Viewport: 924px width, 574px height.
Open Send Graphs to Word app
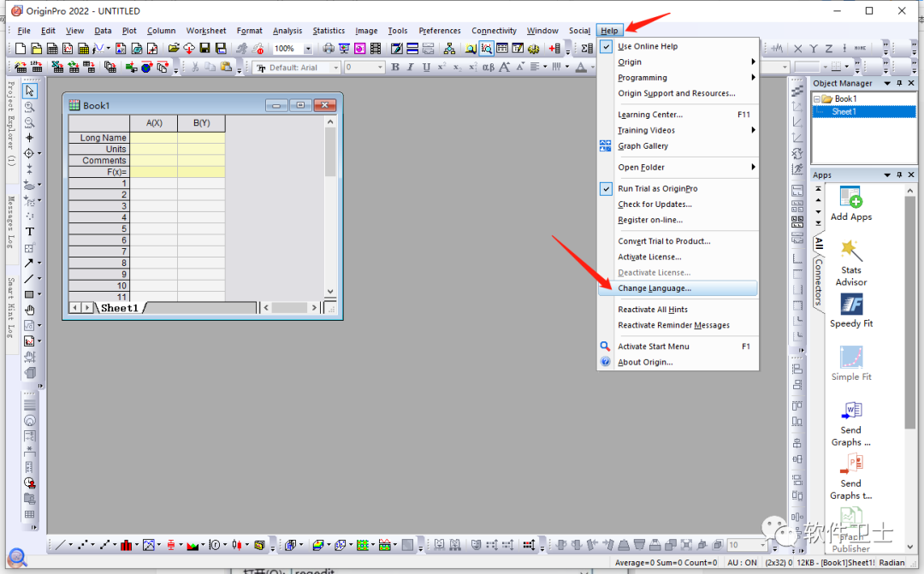coord(851,423)
